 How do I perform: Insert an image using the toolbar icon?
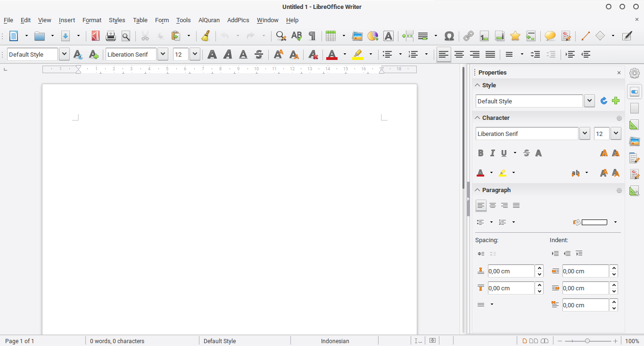pyautogui.click(x=357, y=36)
